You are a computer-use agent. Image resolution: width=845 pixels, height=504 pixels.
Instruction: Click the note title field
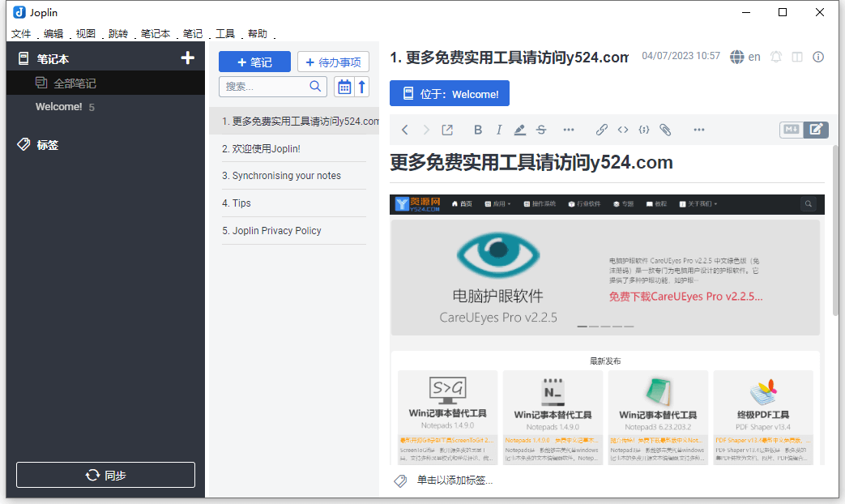tap(510, 58)
